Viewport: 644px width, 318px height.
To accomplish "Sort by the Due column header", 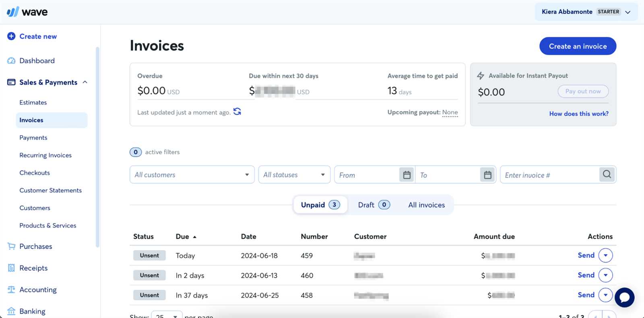I will pyautogui.click(x=186, y=236).
